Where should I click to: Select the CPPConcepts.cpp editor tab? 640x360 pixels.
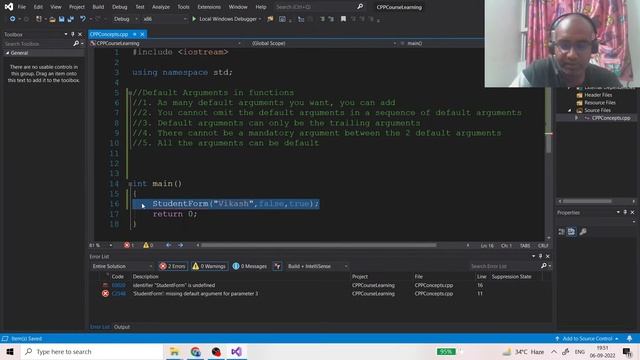109,34
